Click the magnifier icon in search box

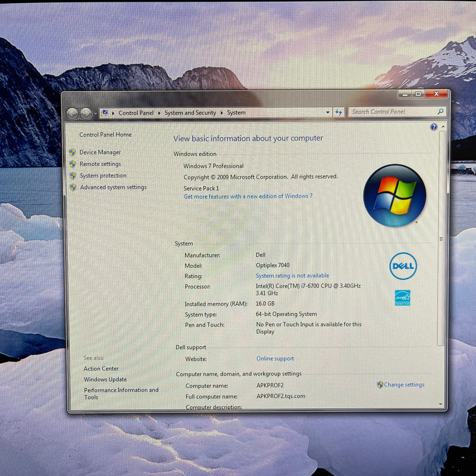coord(440,111)
